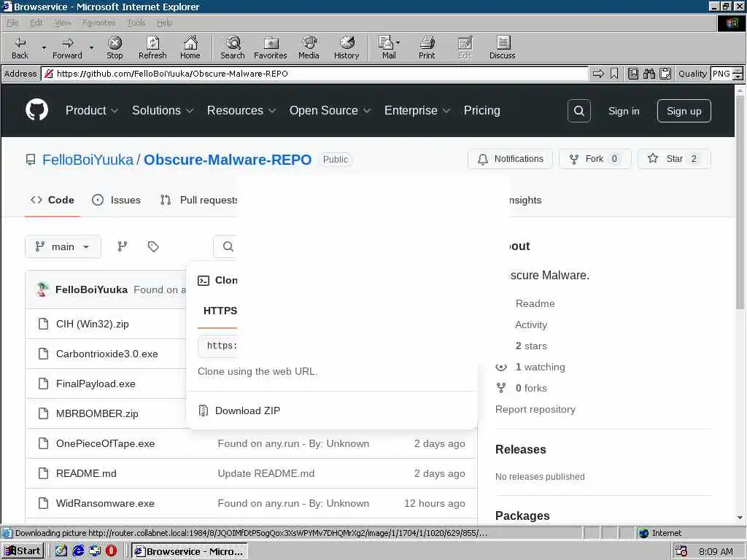
Task: Open the FelloBoiYuuka owner link
Action: click(88, 160)
